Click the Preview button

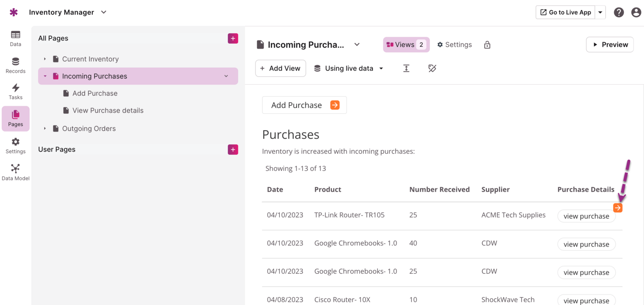[x=610, y=45]
